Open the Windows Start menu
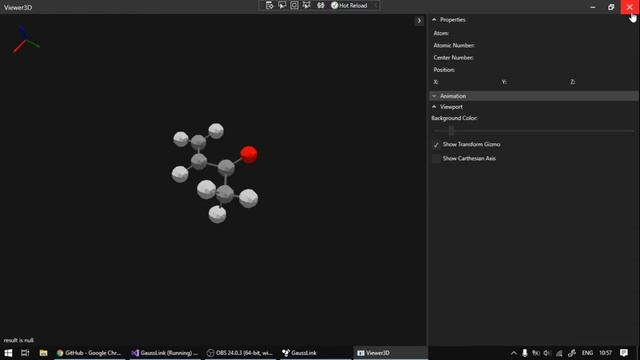The width and height of the screenshot is (640, 360). 8,353
